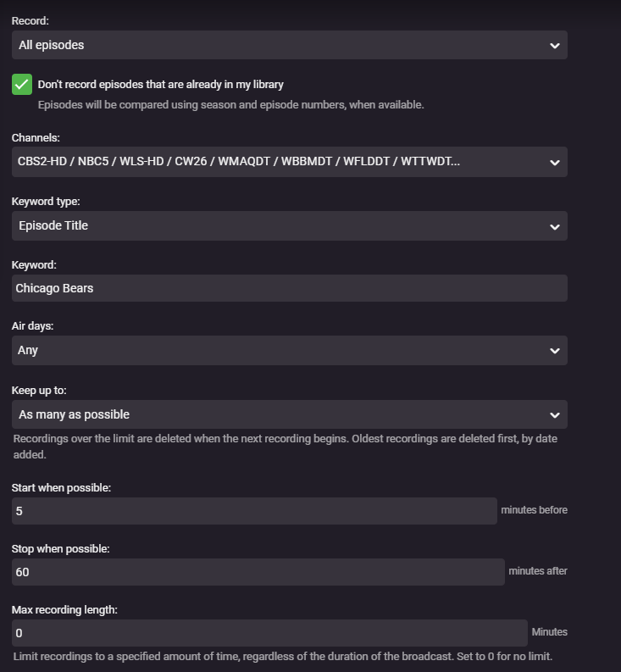Click the chevron arrow on Keep up to dropdown
The image size is (621, 672).
coord(554,415)
